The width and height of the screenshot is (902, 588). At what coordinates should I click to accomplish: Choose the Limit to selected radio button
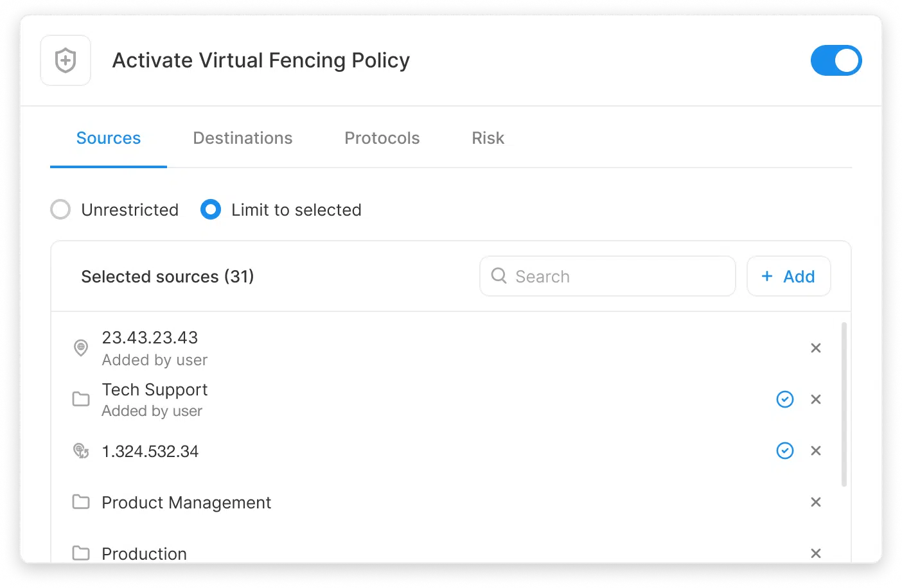[x=211, y=210]
